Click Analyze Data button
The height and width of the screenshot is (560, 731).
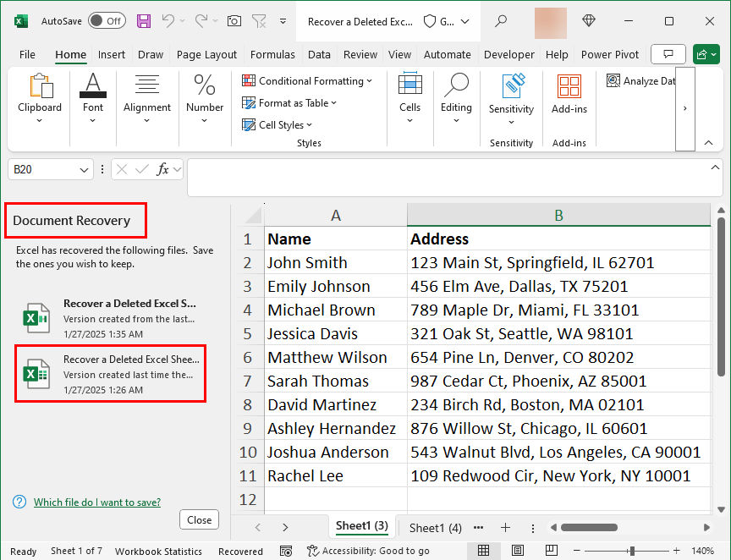tap(640, 80)
